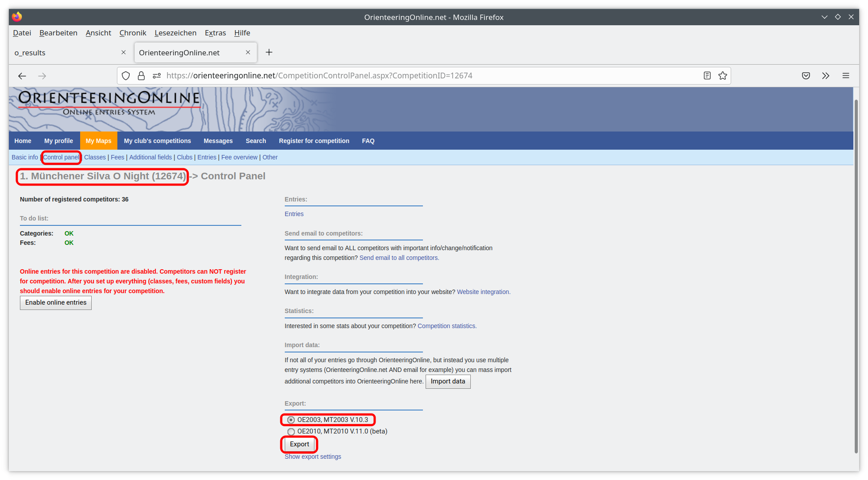Bookmark this page with the star icon
This screenshot has width=868, height=480.
723,76
